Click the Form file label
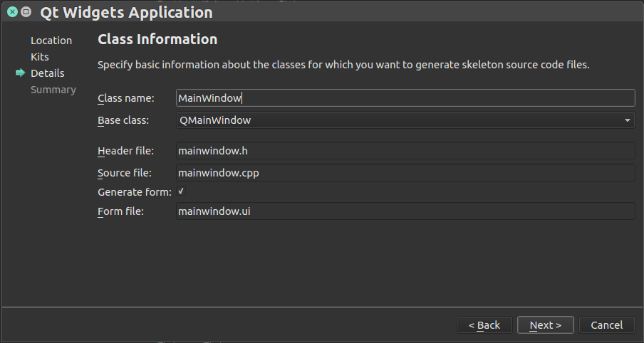 point(121,212)
